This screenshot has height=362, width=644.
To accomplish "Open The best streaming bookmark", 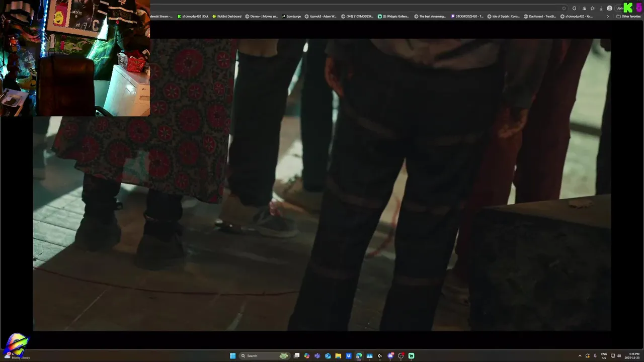I will tap(430, 17).
